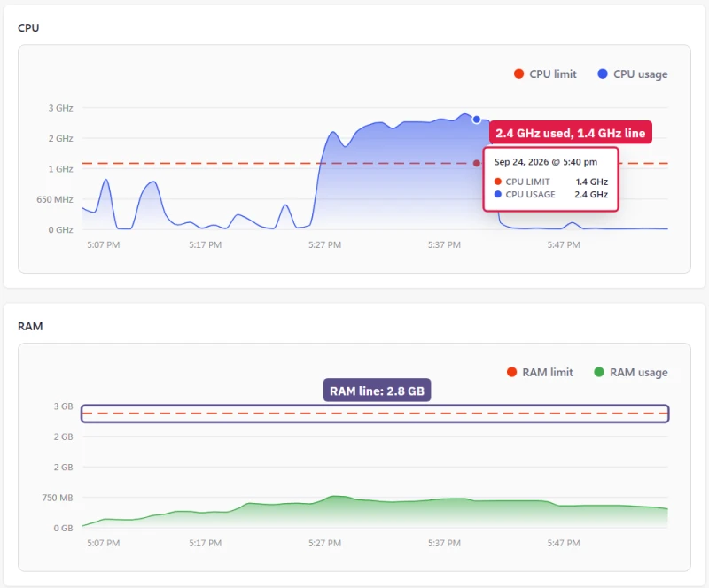Viewport: 709px width, 588px height.
Task: Click the 5:37 PM label on RAM chart
Action: (445, 543)
